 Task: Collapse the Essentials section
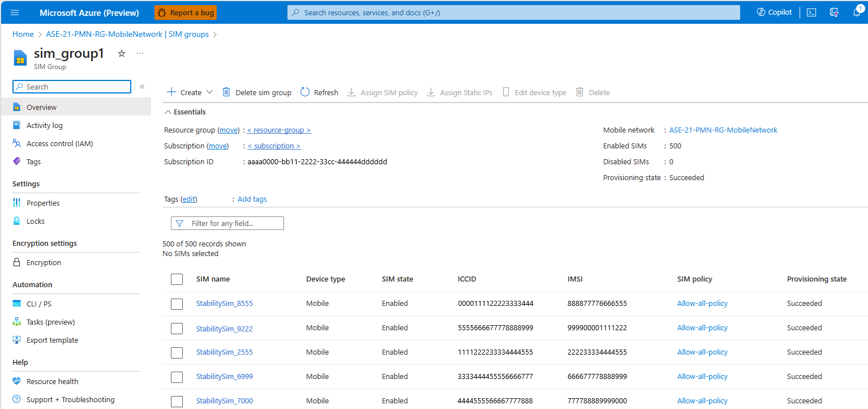coord(168,112)
